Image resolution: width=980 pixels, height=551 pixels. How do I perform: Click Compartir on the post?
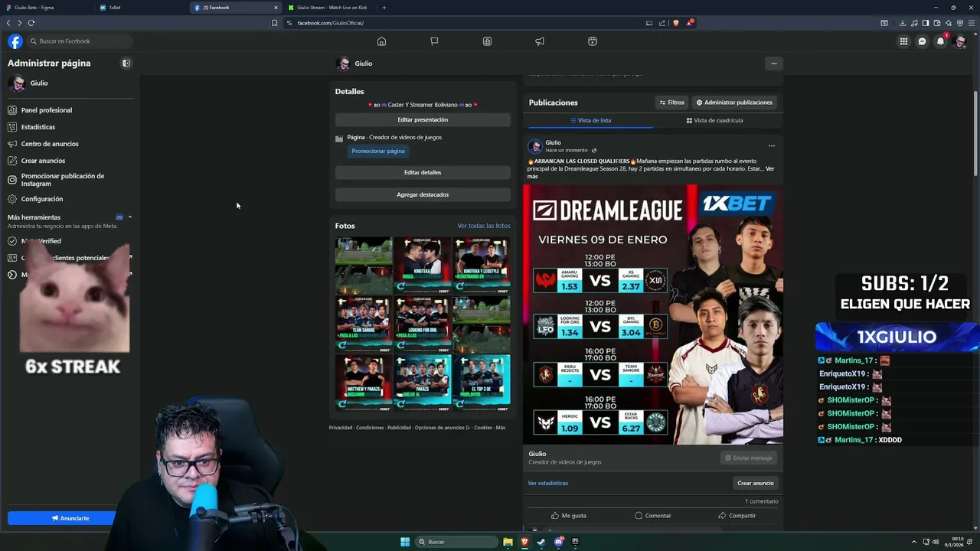(737, 516)
